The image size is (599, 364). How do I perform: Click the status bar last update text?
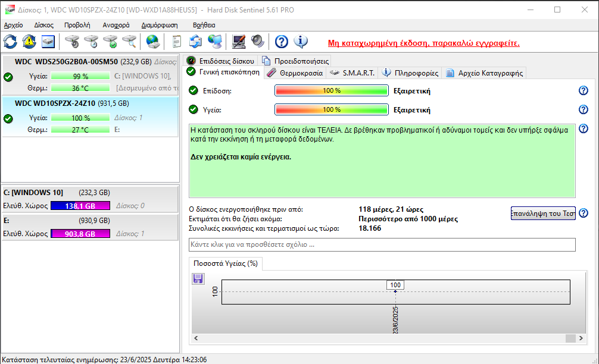click(104, 360)
